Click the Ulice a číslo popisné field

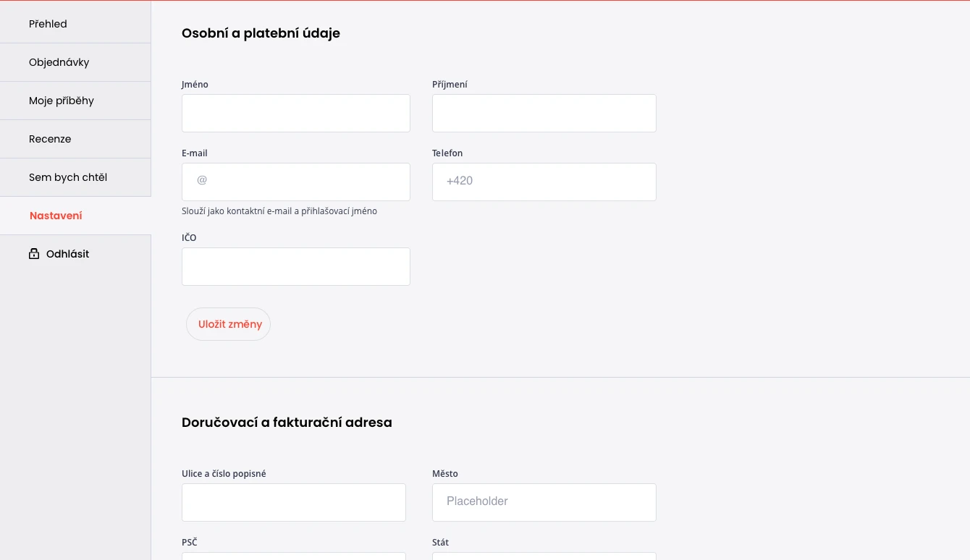(x=294, y=502)
